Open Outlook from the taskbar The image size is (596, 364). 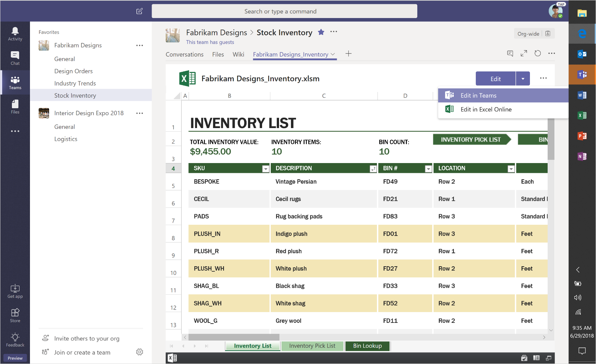[x=582, y=54]
